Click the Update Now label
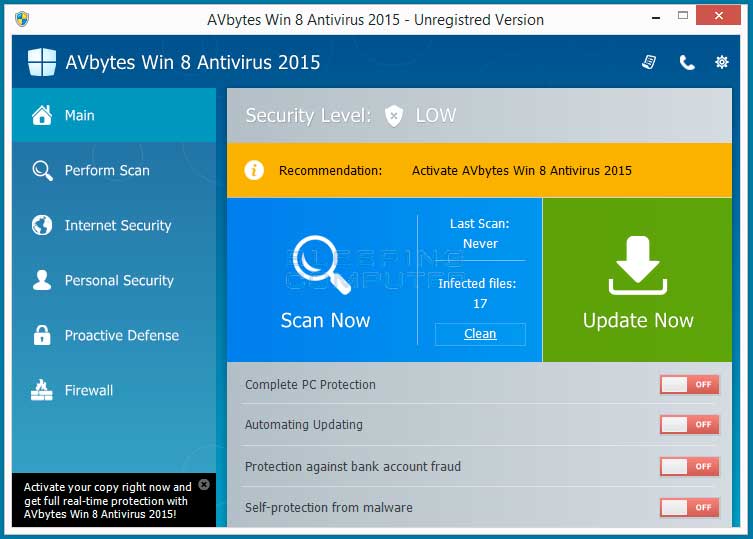Viewport: 753px width, 539px height. click(638, 320)
